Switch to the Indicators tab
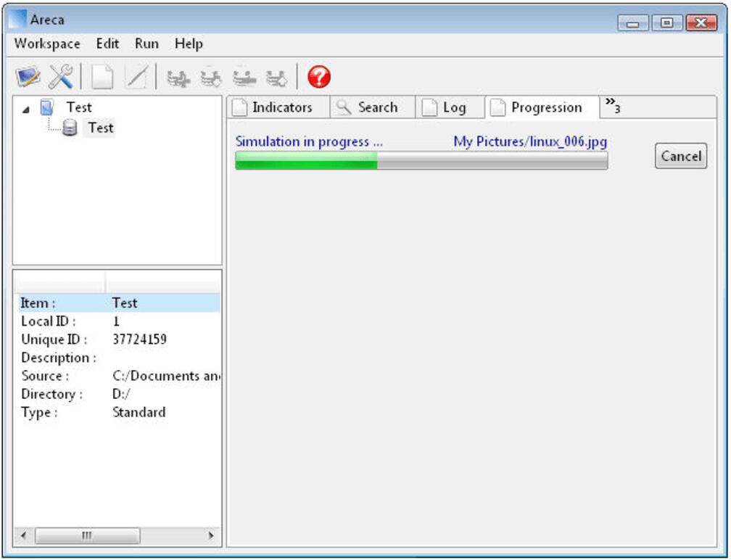 point(278,107)
